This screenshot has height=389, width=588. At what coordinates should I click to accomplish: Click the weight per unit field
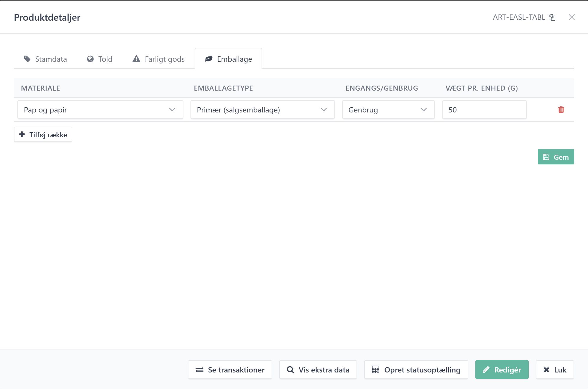[x=484, y=110]
